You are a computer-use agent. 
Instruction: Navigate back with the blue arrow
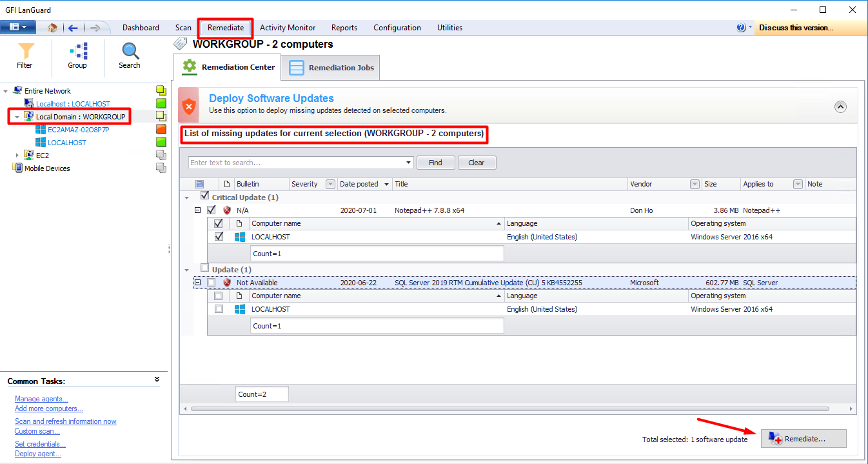pyautogui.click(x=73, y=28)
